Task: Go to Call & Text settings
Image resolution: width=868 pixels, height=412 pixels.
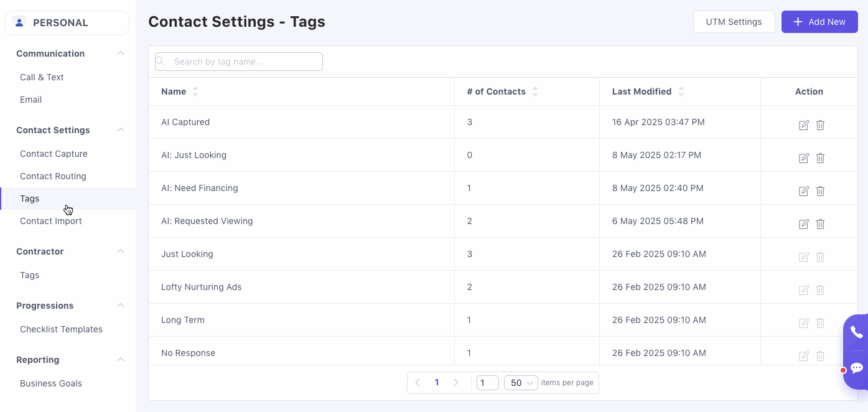Action: coord(42,77)
